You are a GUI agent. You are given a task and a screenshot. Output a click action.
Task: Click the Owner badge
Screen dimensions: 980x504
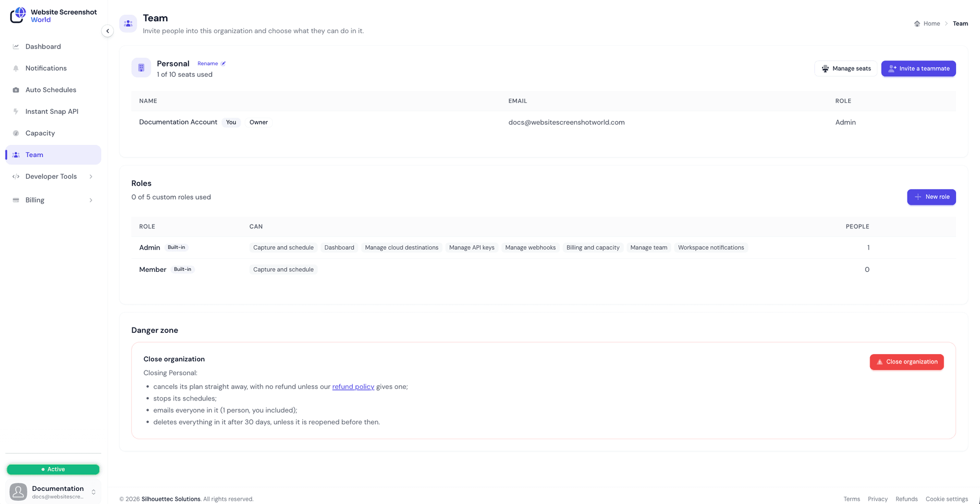pos(259,123)
